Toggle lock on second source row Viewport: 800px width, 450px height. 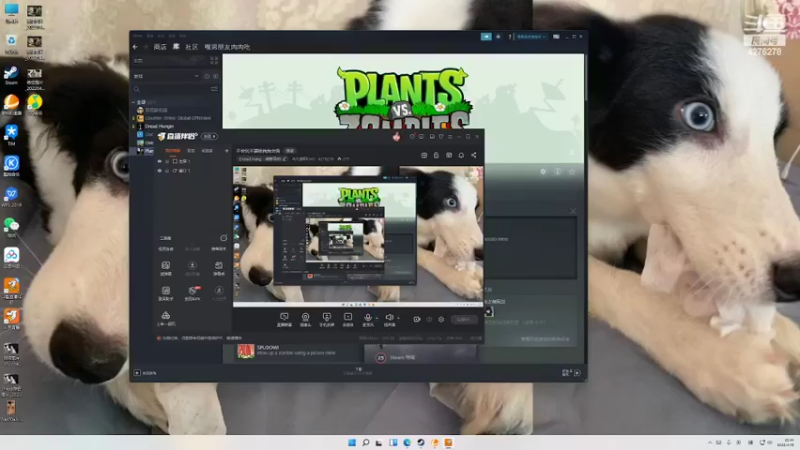pyautogui.click(x=167, y=170)
